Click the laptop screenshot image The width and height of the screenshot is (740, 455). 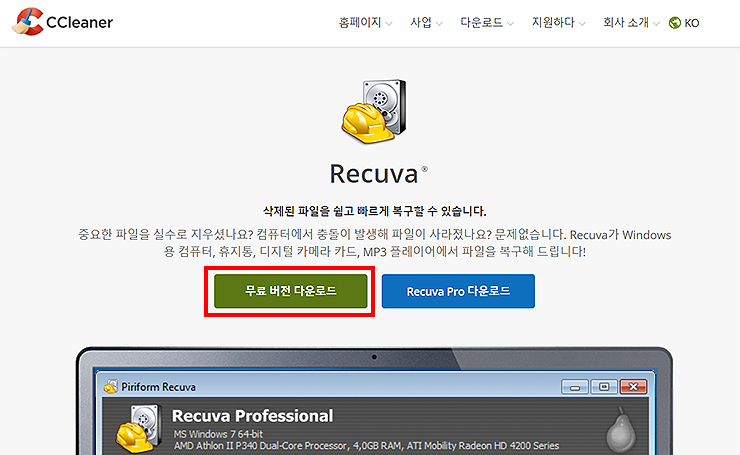374,401
